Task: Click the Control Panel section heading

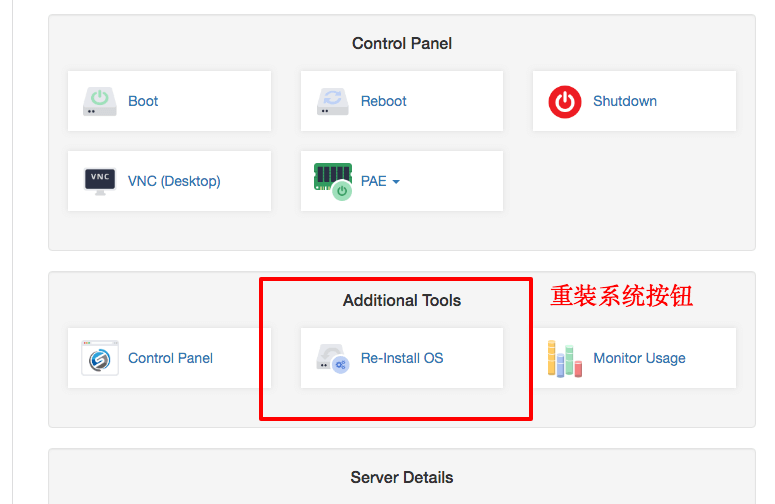Action: [x=402, y=43]
